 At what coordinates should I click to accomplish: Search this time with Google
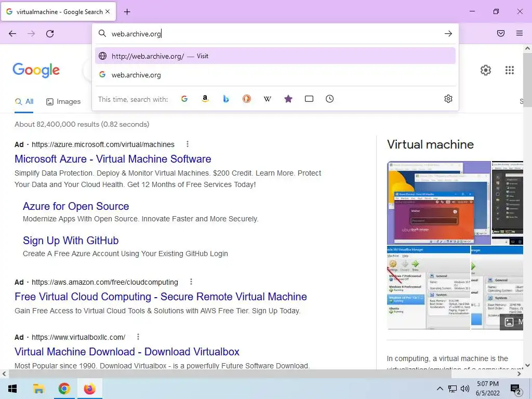184,99
